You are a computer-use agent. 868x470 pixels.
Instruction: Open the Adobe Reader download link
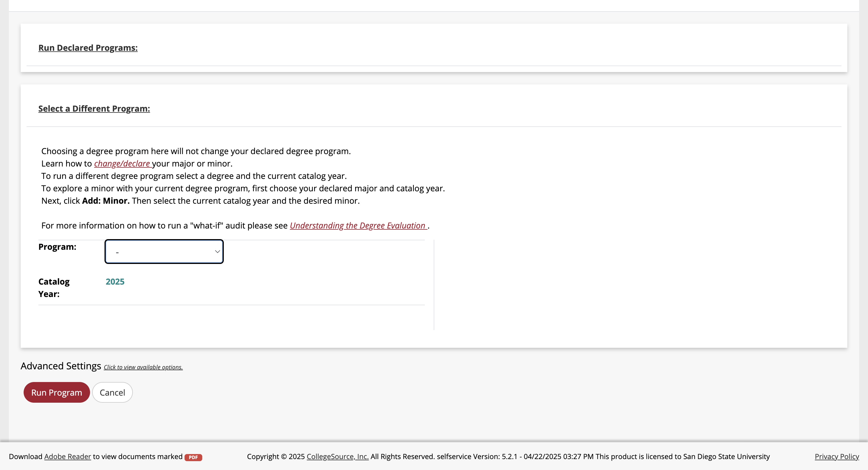tap(67, 456)
